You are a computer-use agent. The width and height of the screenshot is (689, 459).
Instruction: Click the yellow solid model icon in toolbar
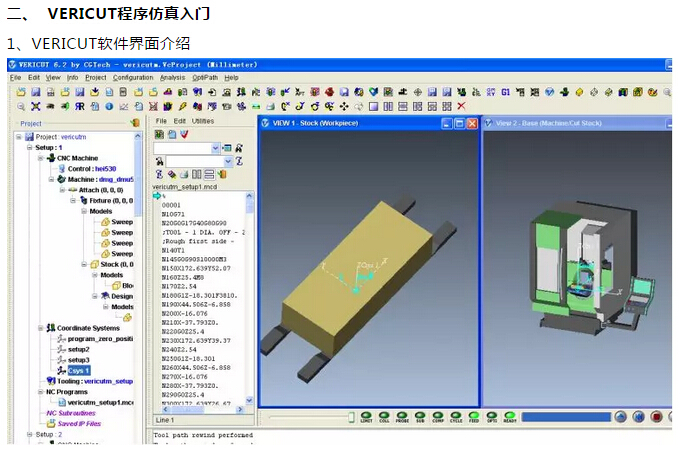click(x=579, y=92)
